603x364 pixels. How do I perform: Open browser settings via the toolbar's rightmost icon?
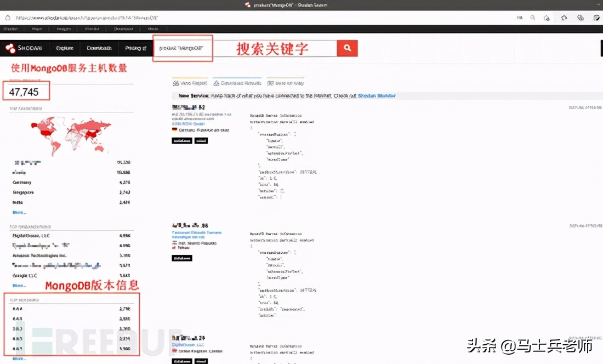point(596,18)
